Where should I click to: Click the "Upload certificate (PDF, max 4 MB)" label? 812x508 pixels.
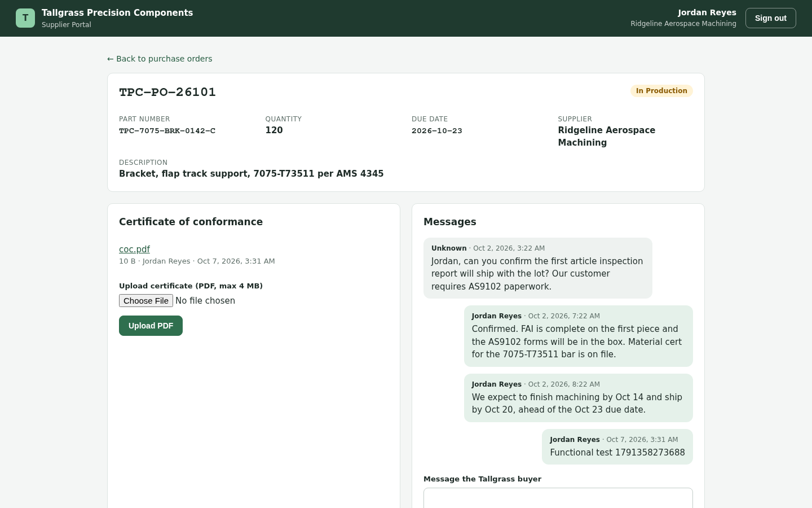point(191,286)
